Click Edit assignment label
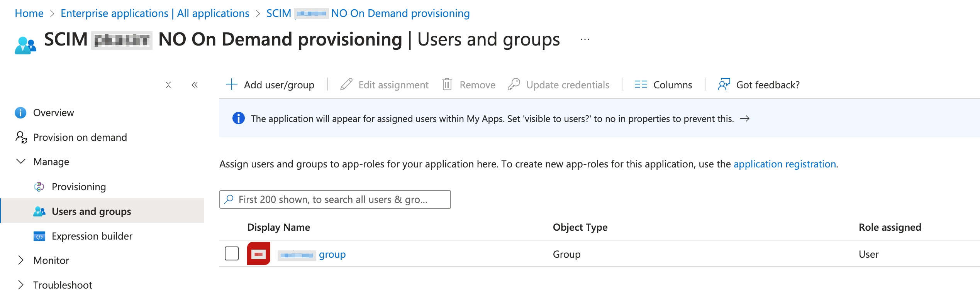Screen dimensions: 980x304 [393, 85]
